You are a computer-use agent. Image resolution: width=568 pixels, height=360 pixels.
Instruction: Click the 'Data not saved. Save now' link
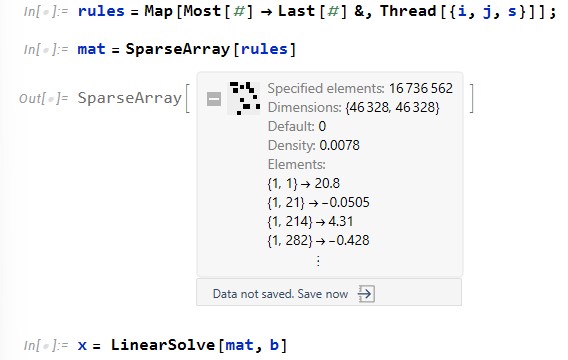[x=280, y=294]
